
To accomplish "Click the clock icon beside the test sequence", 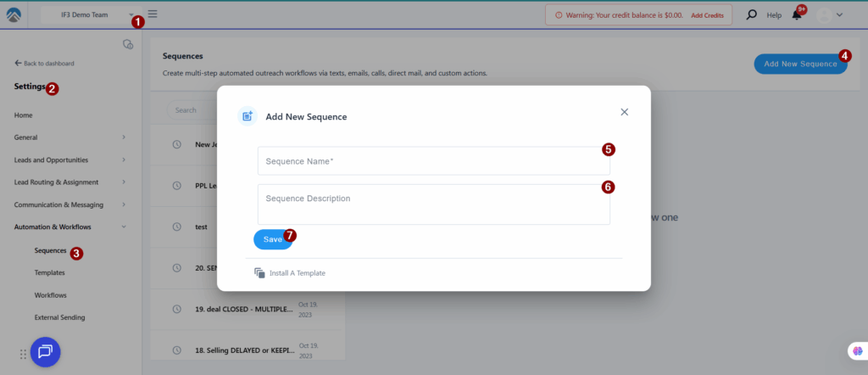I will [x=176, y=227].
